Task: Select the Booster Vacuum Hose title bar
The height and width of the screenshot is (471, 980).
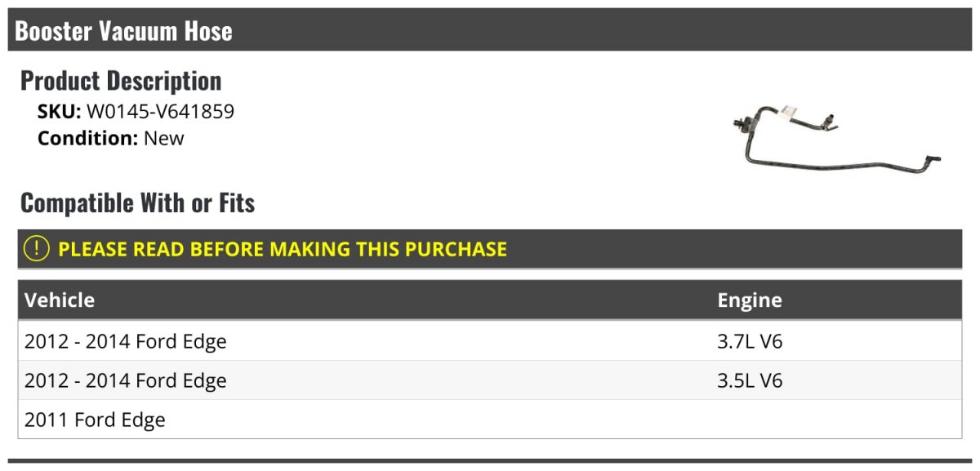Action: (x=490, y=30)
